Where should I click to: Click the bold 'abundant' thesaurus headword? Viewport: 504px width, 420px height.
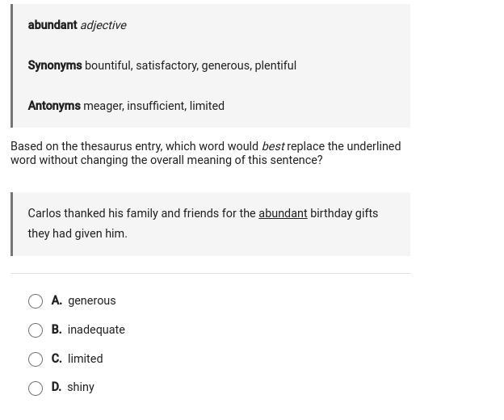tap(52, 25)
